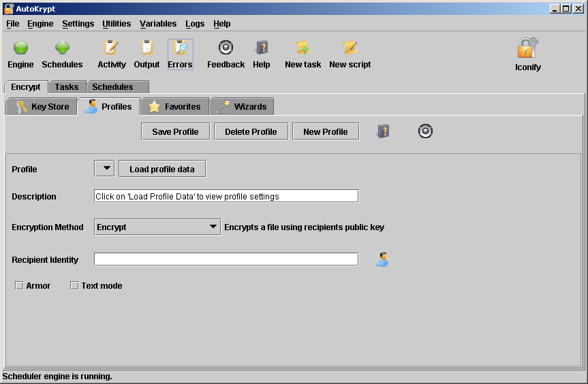Click the New Profile button
This screenshot has width=588, height=384.
326,131
